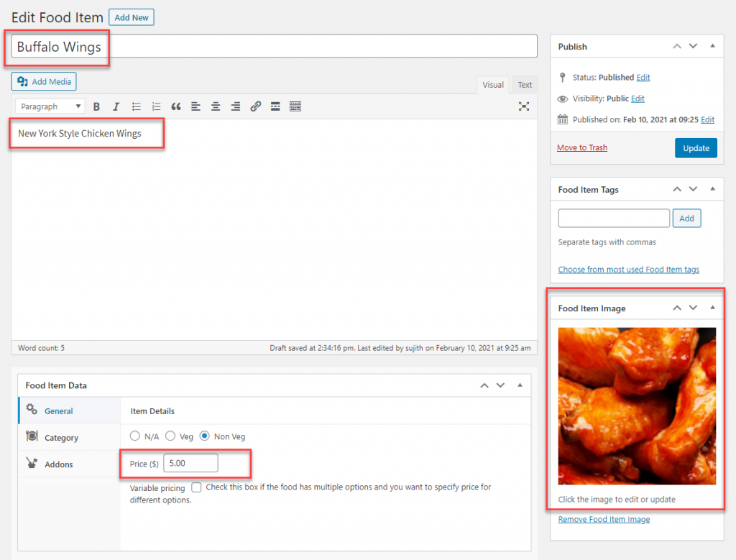Toggle bold formatting in editor toolbar
736x560 pixels.
point(96,106)
